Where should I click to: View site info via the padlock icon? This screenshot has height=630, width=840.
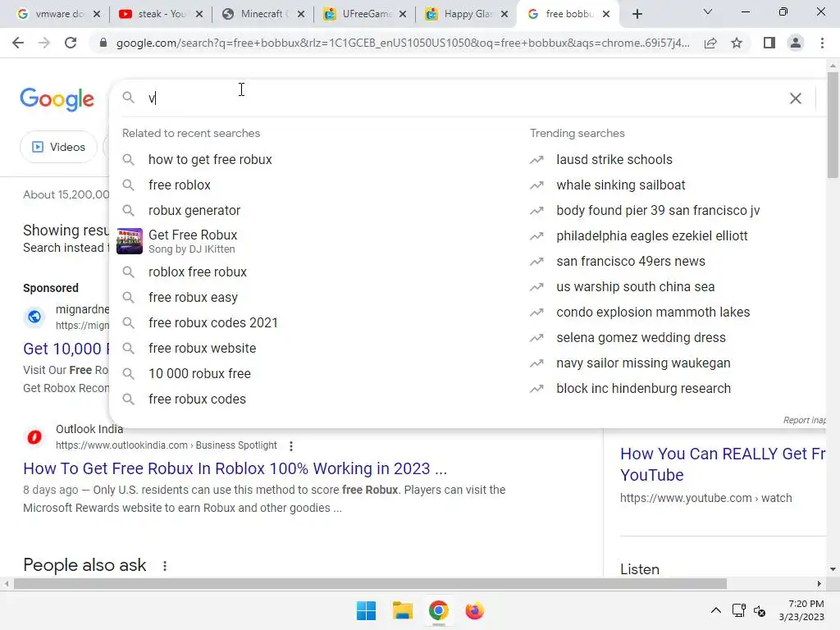tap(103, 43)
